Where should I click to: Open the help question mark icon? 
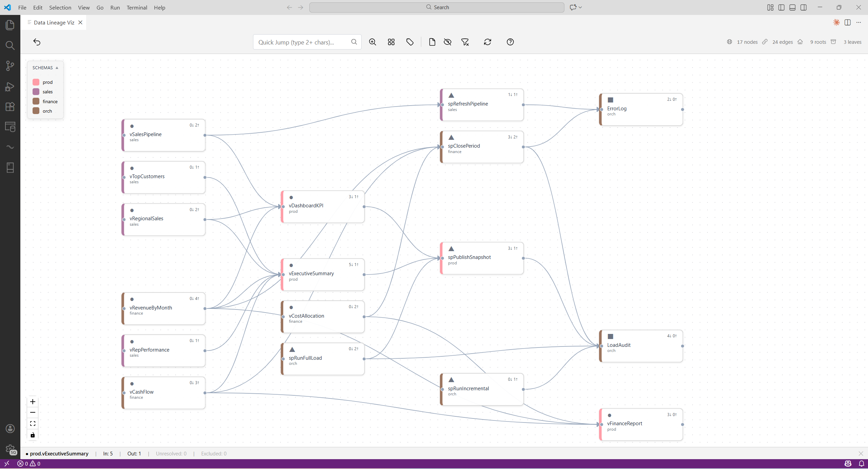[x=510, y=42]
